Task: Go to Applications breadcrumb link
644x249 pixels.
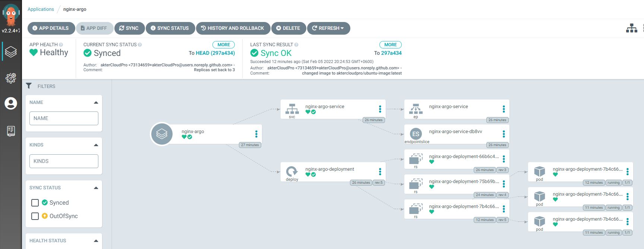Action: [41, 9]
